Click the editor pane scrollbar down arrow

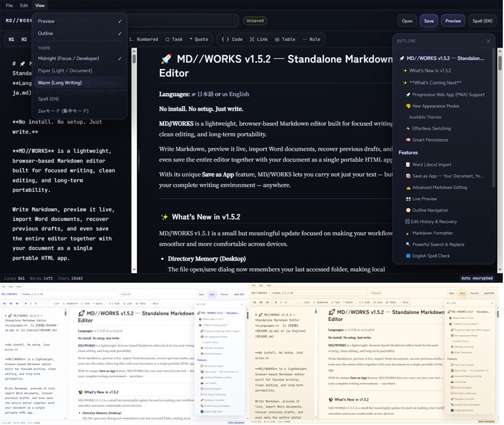tap(134, 270)
